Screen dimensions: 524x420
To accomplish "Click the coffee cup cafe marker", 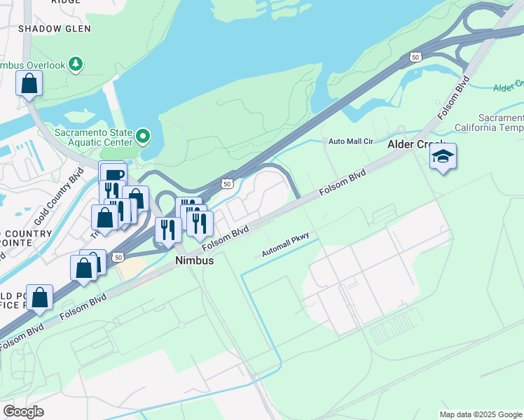I will [x=114, y=174].
